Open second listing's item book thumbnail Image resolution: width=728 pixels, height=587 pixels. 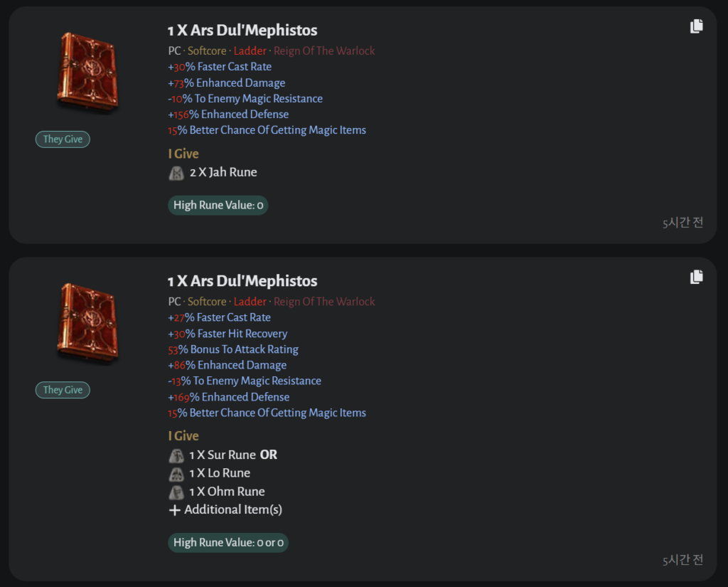tap(87, 322)
